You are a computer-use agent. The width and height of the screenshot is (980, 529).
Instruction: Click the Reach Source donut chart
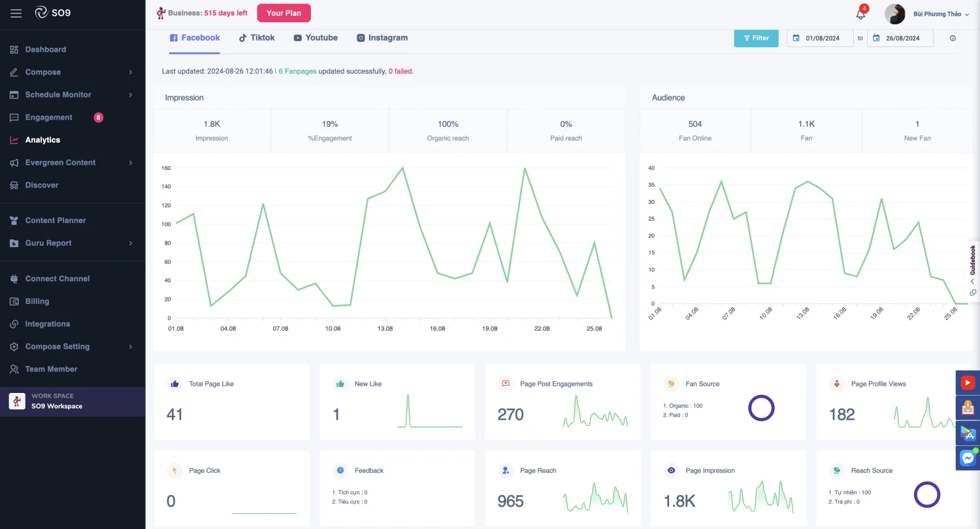[x=926, y=494]
